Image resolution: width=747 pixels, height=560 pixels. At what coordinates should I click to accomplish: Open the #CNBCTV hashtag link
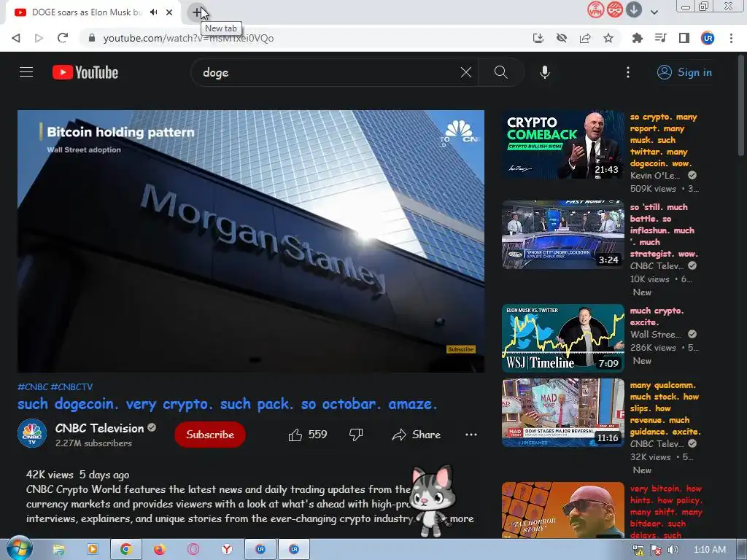72,386
